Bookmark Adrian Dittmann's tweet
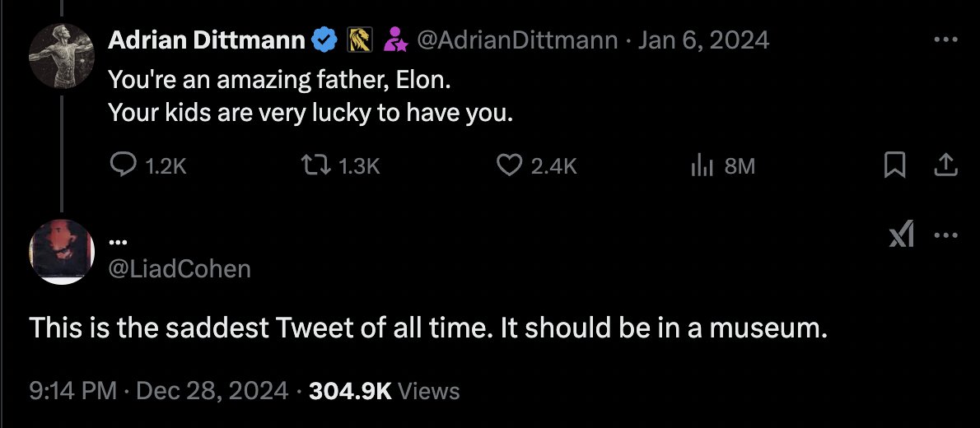Viewport: 980px width, 428px height. (x=893, y=166)
